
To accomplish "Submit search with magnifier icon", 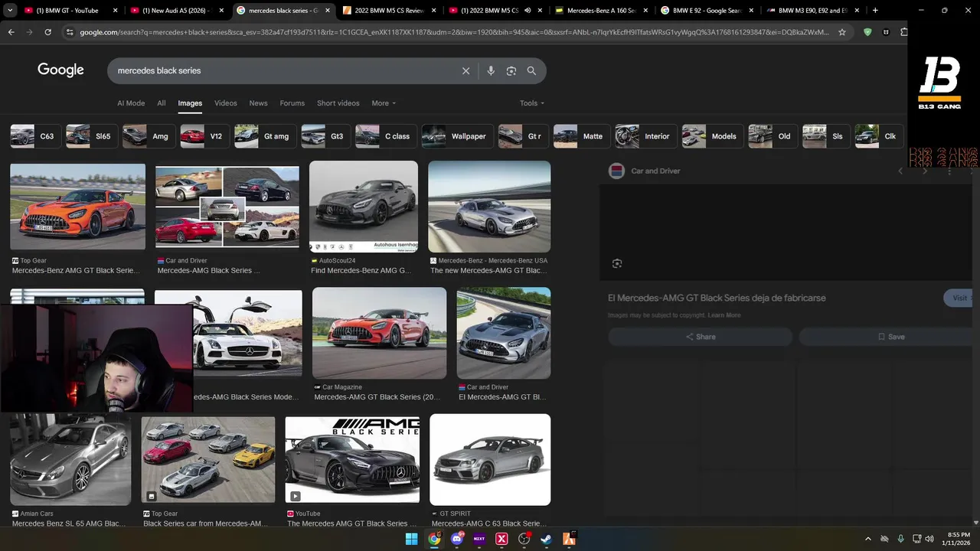I will [x=531, y=70].
